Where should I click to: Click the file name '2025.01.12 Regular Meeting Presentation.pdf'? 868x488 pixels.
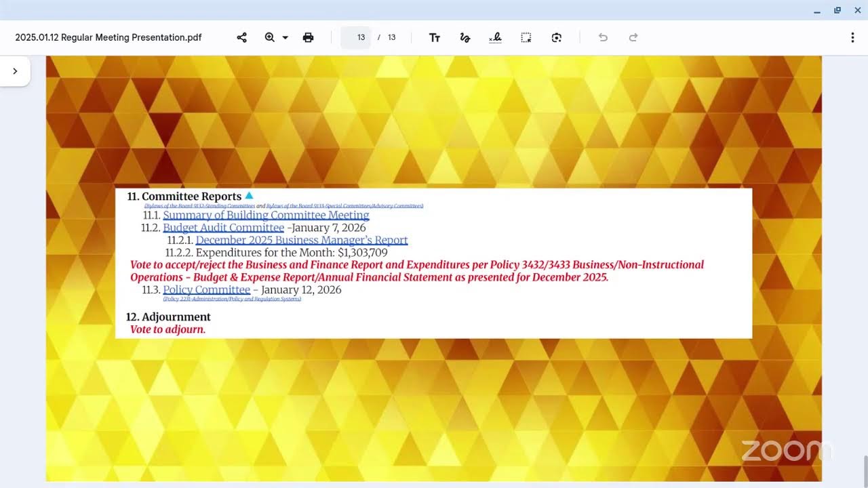pos(108,38)
